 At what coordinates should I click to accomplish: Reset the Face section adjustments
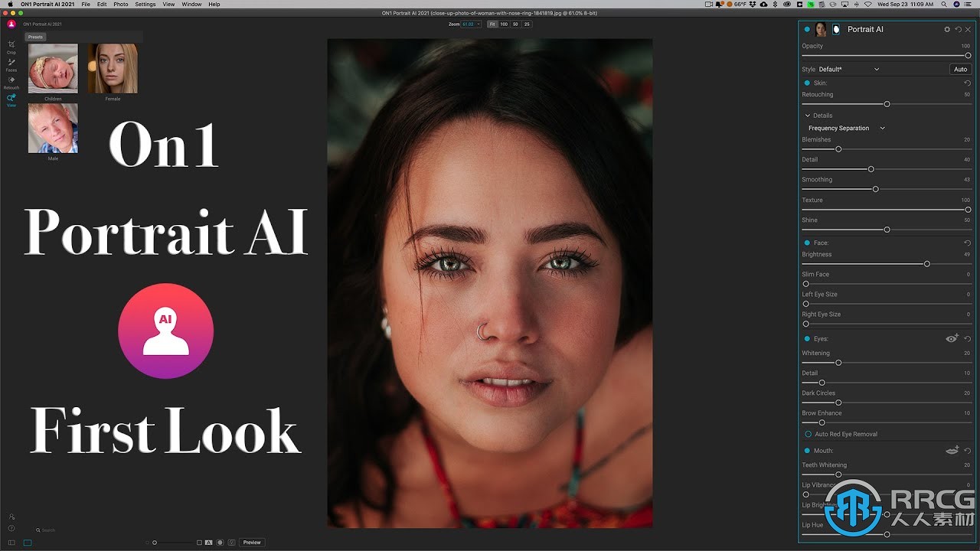tap(967, 243)
